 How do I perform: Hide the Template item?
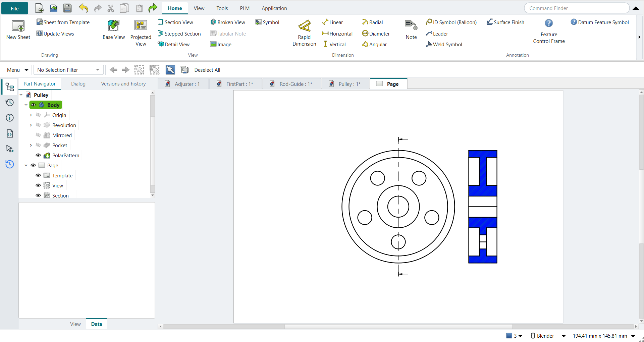pos(38,175)
